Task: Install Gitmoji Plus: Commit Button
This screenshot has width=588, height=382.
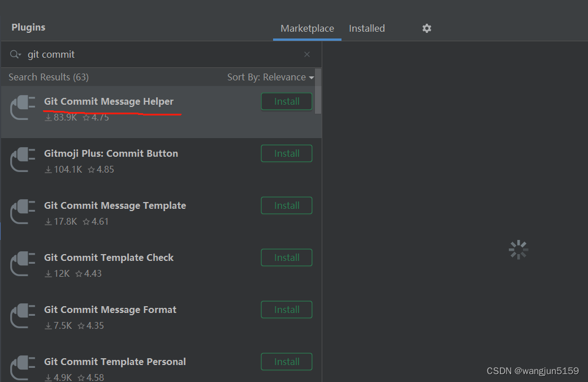Action: click(x=287, y=153)
